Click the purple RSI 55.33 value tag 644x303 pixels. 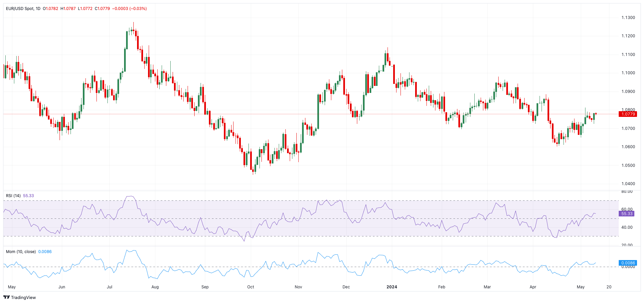[627, 213]
